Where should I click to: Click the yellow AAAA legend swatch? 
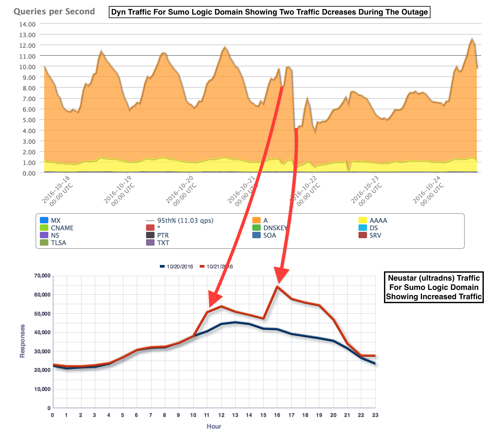click(362, 220)
